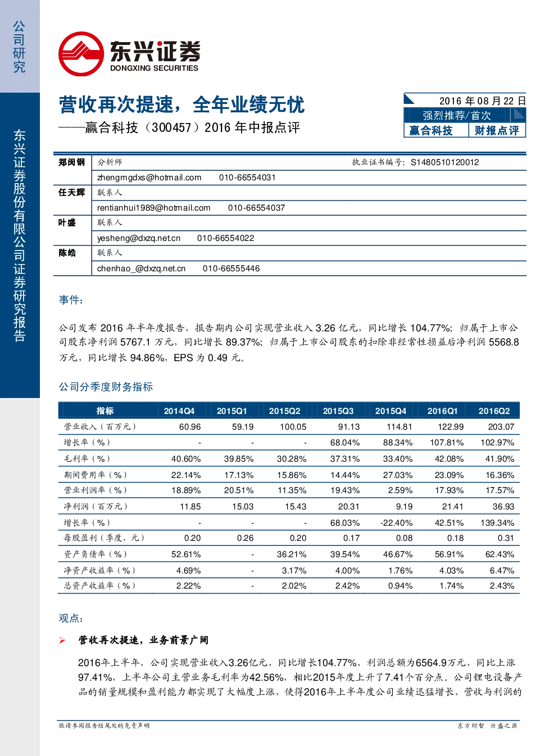Click the Dongxing Securities red circular logo
This screenshot has height=756, width=558.
81,54
